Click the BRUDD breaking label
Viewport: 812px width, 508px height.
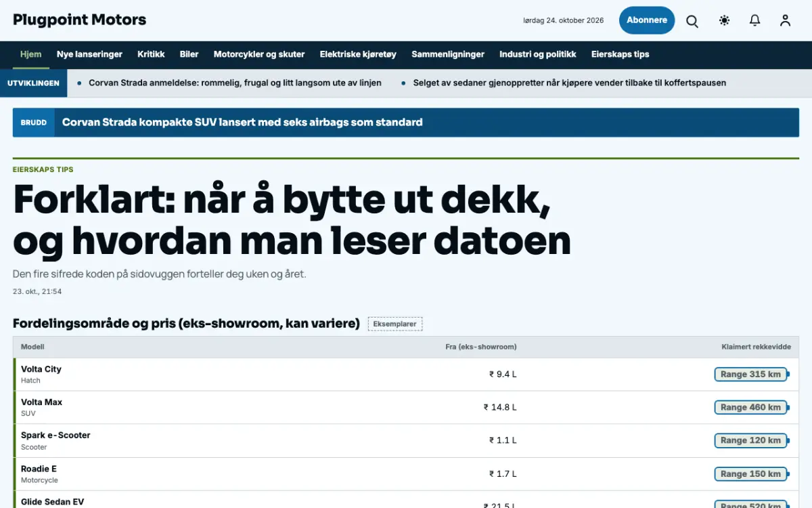[x=34, y=123]
